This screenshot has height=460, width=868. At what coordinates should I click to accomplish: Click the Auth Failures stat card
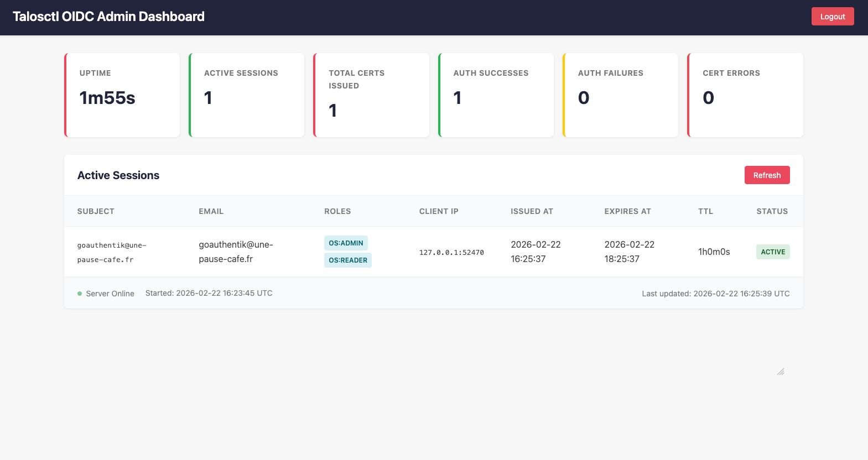pyautogui.click(x=621, y=95)
